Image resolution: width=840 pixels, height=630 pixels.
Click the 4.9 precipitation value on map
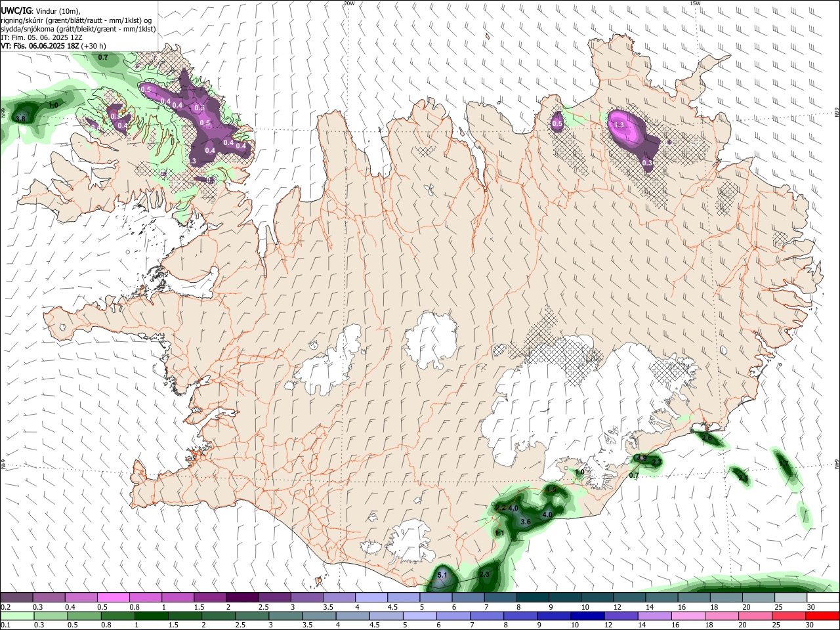641,458
